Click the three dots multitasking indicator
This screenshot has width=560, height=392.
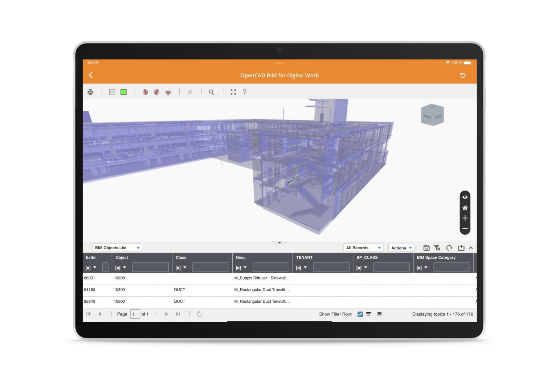[x=279, y=63]
